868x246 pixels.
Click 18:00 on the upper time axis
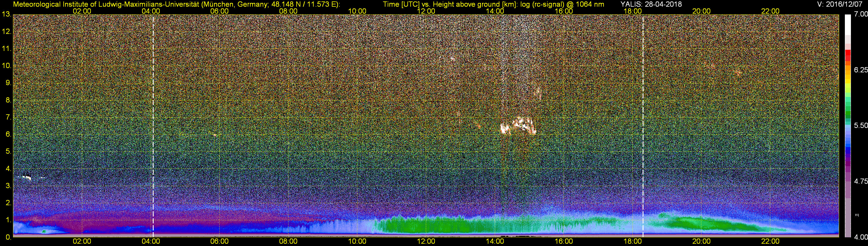632,11
